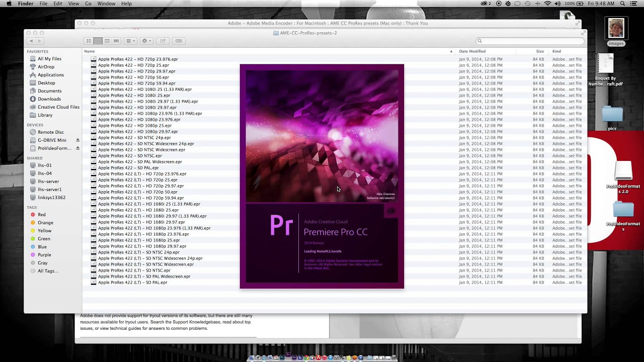Open the Edit menu

(58, 4)
